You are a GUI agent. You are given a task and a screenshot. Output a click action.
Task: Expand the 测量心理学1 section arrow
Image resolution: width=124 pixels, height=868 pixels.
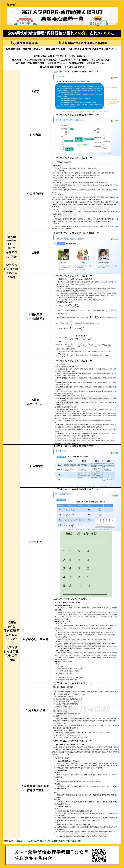pyautogui.click(x=98, y=72)
